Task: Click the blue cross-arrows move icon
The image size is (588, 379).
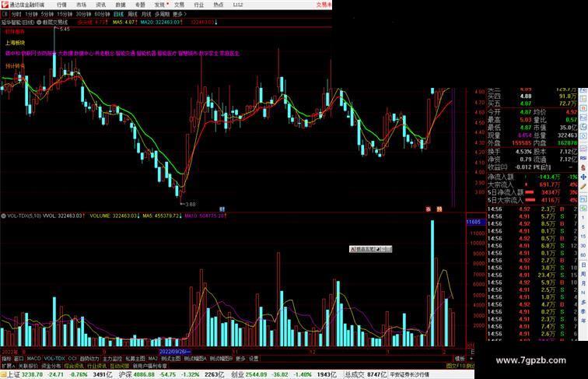Action: (x=583, y=177)
